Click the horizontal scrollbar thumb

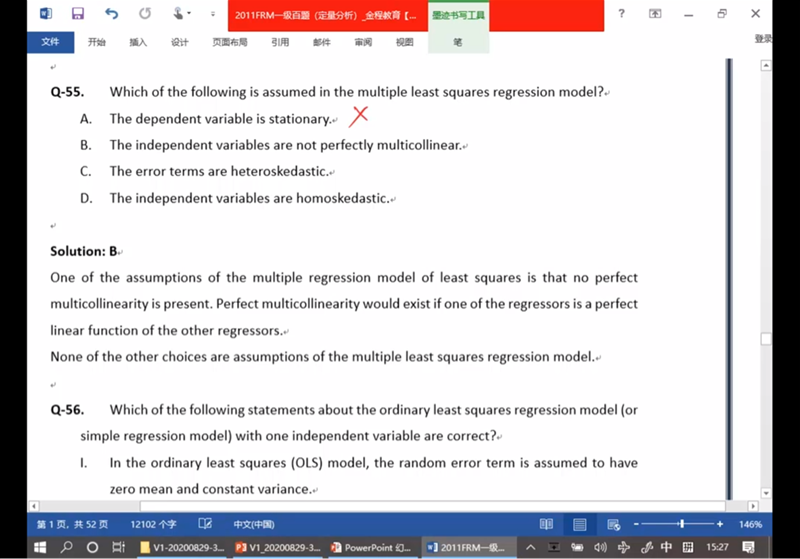tap(433, 506)
